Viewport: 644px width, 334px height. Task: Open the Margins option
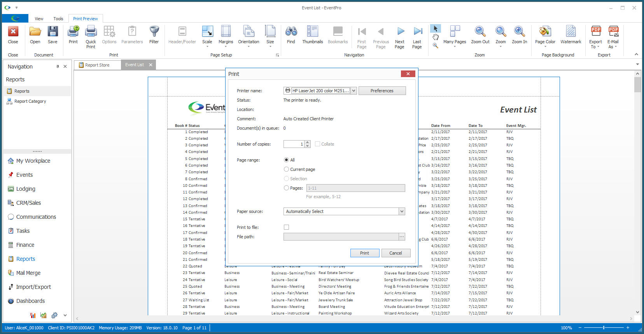226,32
